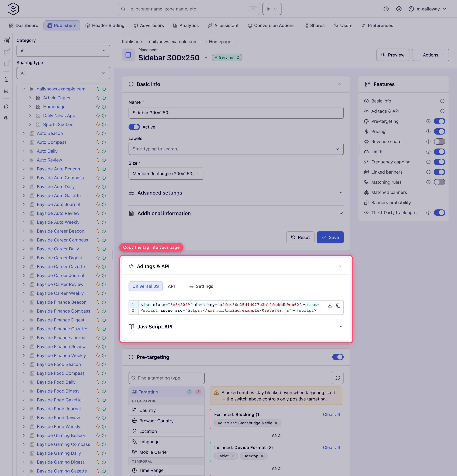Go to Header Bidding tab
Screen dimensions: 457x476
105,26
